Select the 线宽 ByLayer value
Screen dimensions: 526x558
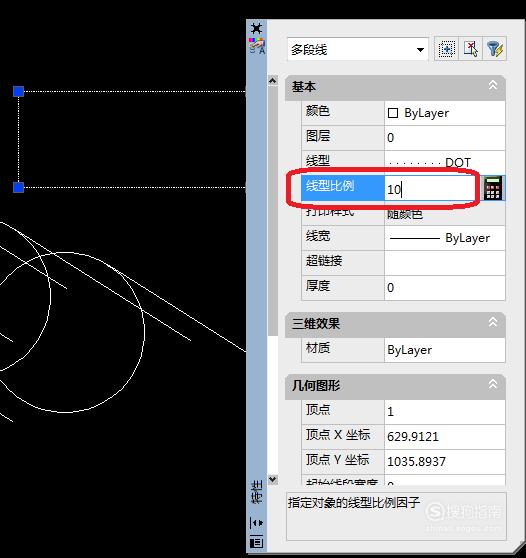pyautogui.click(x=445, y=238)
